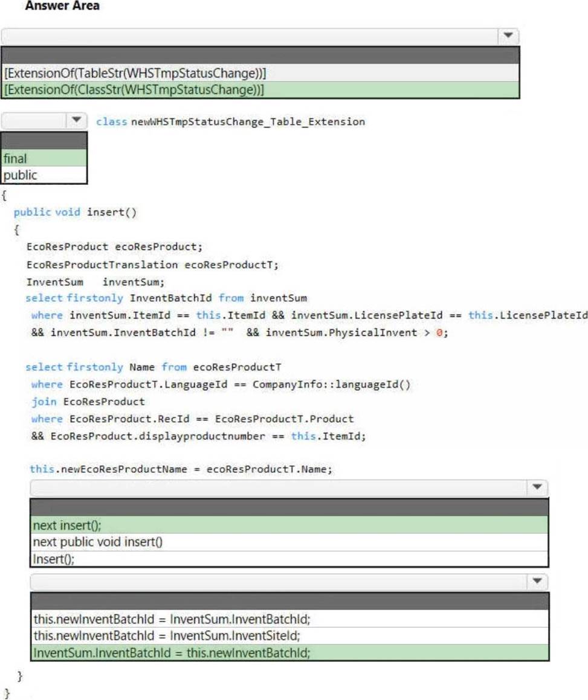Click blank dark entry above 'next insert();'
Screen dimensions: 588x700
point(289,507)
